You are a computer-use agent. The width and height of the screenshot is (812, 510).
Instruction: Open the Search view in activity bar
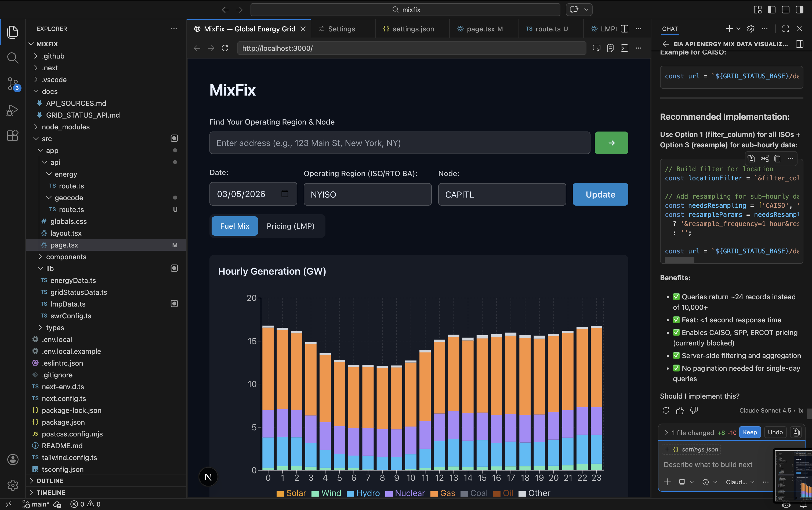point(12,58)
